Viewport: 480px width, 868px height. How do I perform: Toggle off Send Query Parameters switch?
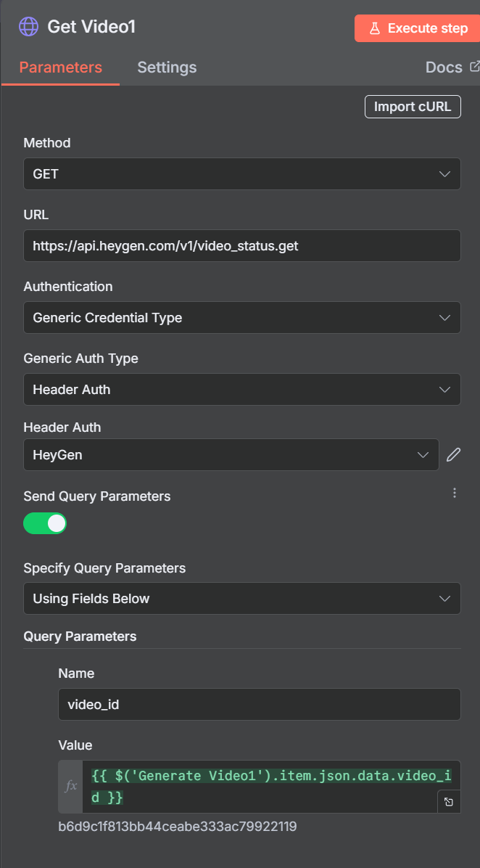point(45,523)
